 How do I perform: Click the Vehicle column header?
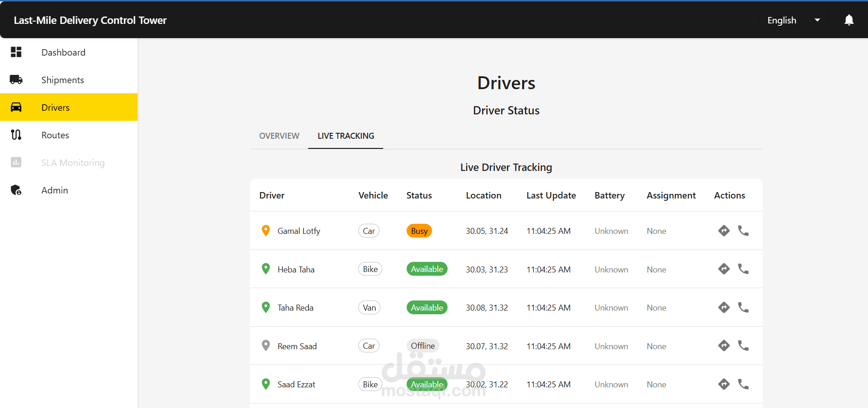tap(373, 195)
